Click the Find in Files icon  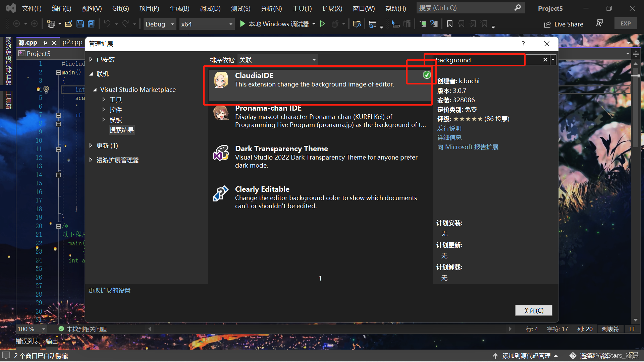click(357, 24)
